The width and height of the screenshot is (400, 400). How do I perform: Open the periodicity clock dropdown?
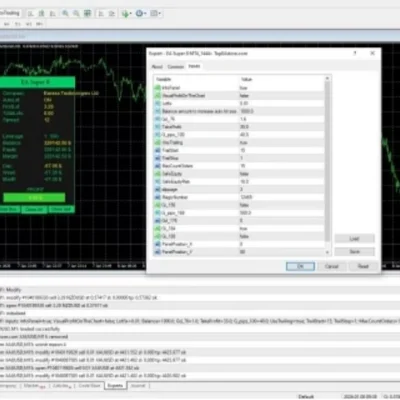(x=141, y=14)
